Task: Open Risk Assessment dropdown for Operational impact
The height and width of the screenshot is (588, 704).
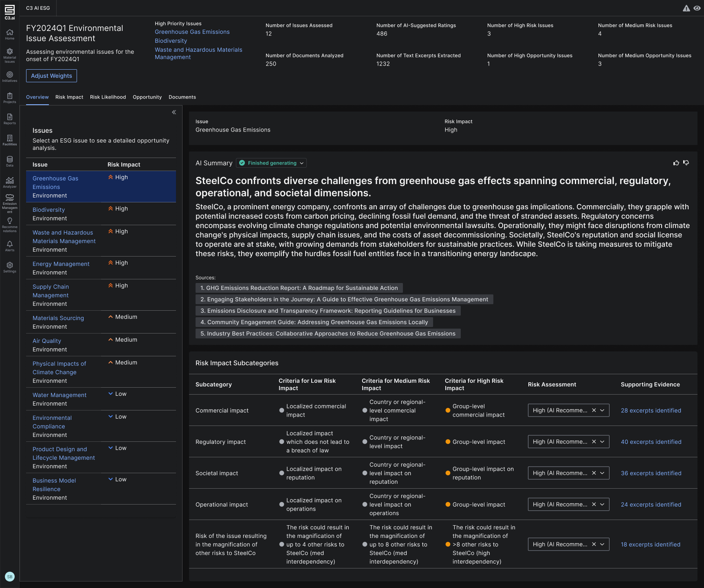Action: (602, 505)
